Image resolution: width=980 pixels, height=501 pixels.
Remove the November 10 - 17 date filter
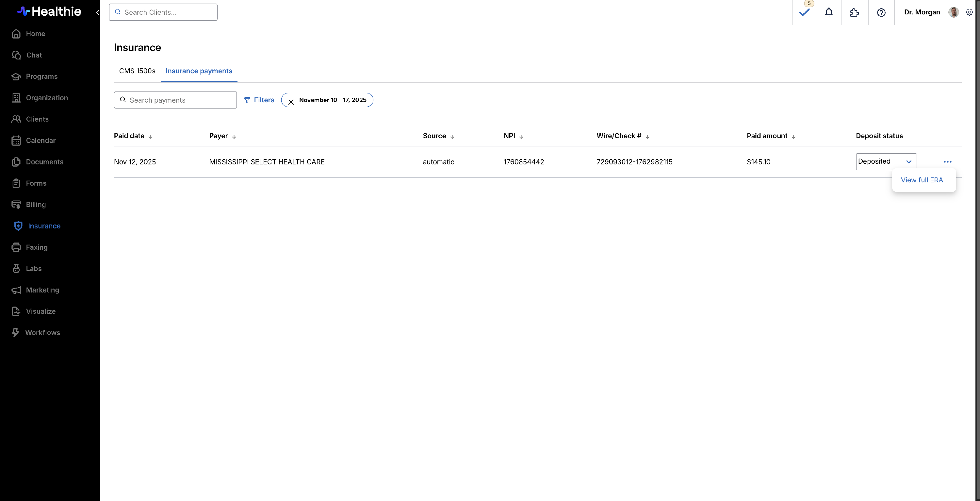pos(291,102)
